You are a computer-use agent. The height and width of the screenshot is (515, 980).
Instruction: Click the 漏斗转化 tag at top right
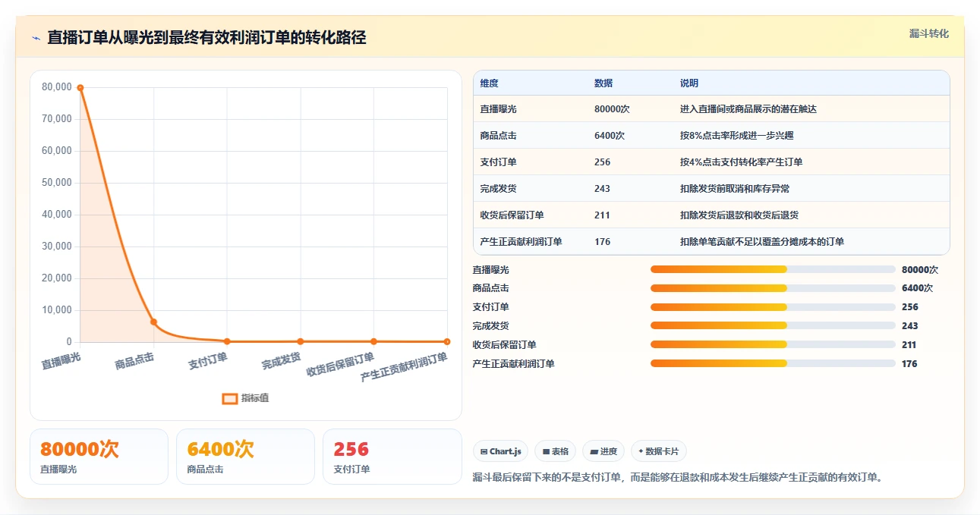click(929, 33)
